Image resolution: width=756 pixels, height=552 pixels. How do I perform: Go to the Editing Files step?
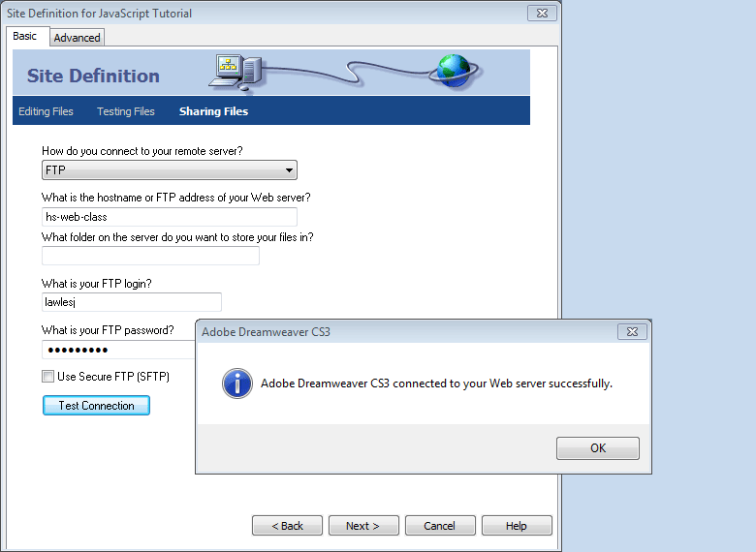[x=46, y=111]
